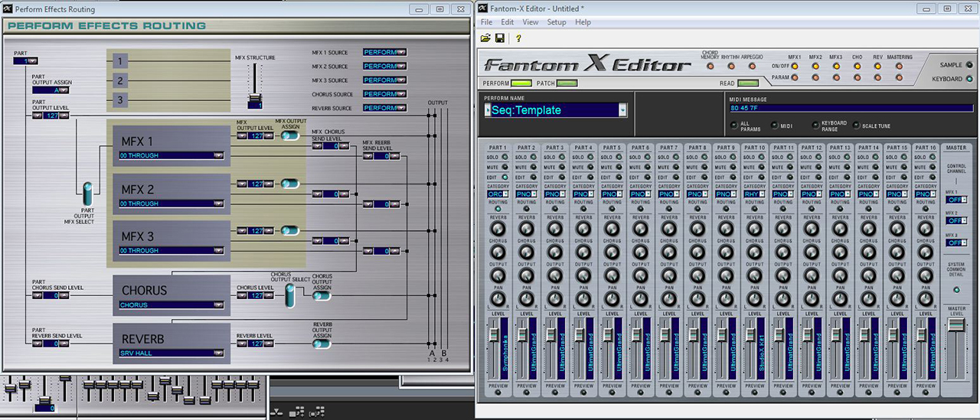
Task: Open the Part 1 category dropdown showing ORC
Action: [x=498, y=194]
